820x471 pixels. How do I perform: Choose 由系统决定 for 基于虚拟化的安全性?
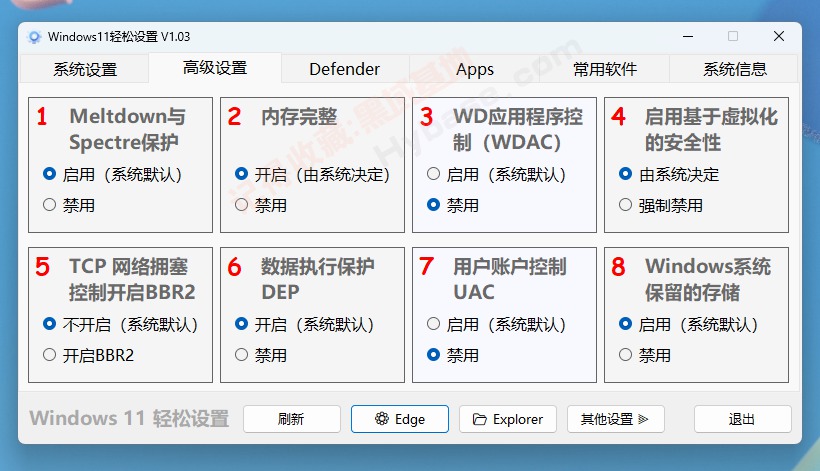pyautogui.click(x=669, y=174)
